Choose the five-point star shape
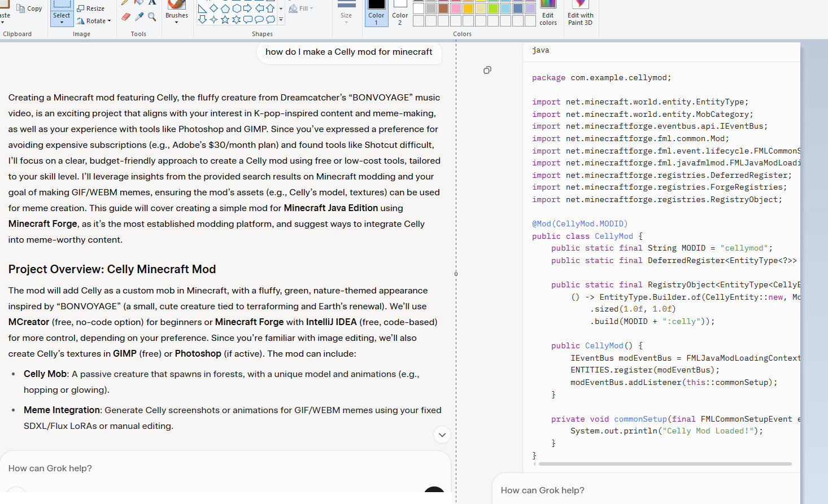Viewport: 828px width, 504px height. [225, 20]
